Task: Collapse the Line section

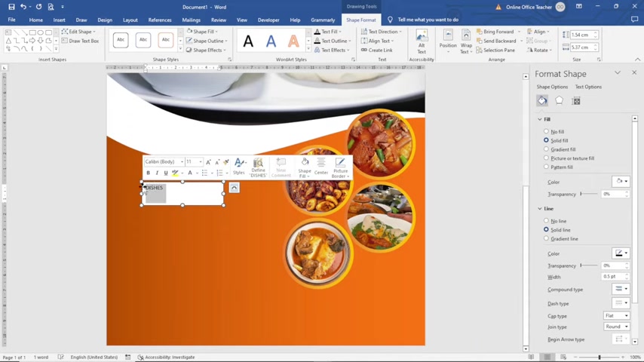Action: click(540, 209)
